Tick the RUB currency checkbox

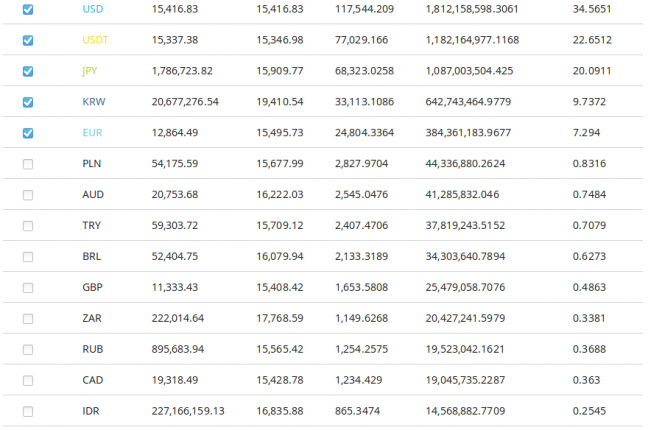(28, 350)
